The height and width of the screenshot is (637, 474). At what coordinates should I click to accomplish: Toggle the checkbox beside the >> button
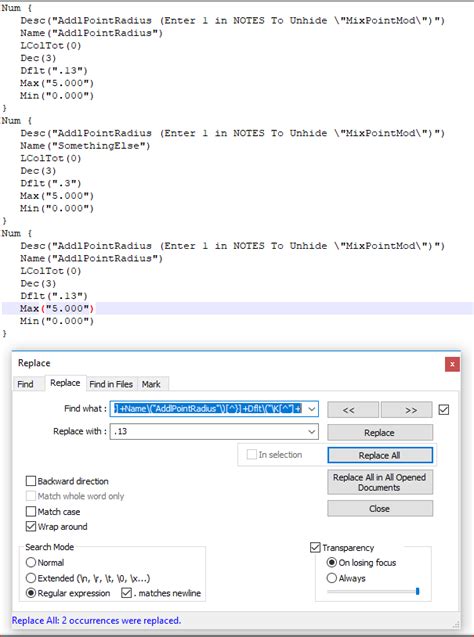[444, 410]
